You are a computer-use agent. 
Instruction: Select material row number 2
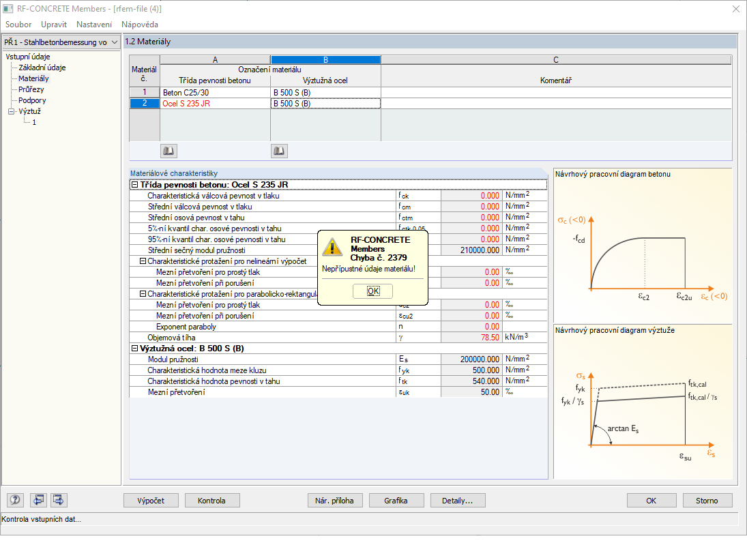145,103
